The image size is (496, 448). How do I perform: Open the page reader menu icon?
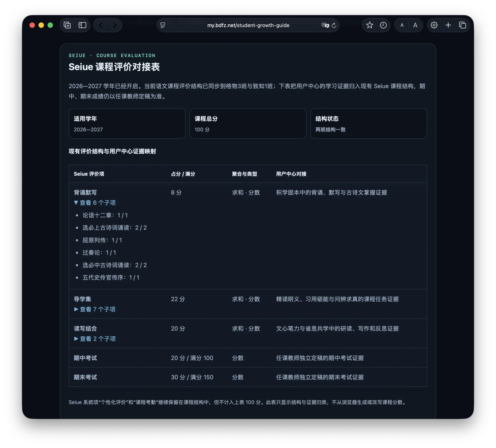point(163,25)
